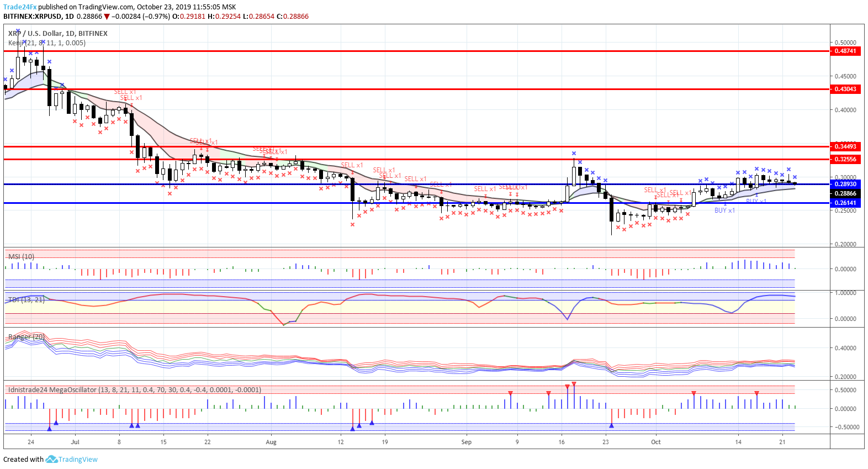
Task: Click the 0.43043 red price level label
Action: click(845, 89)
